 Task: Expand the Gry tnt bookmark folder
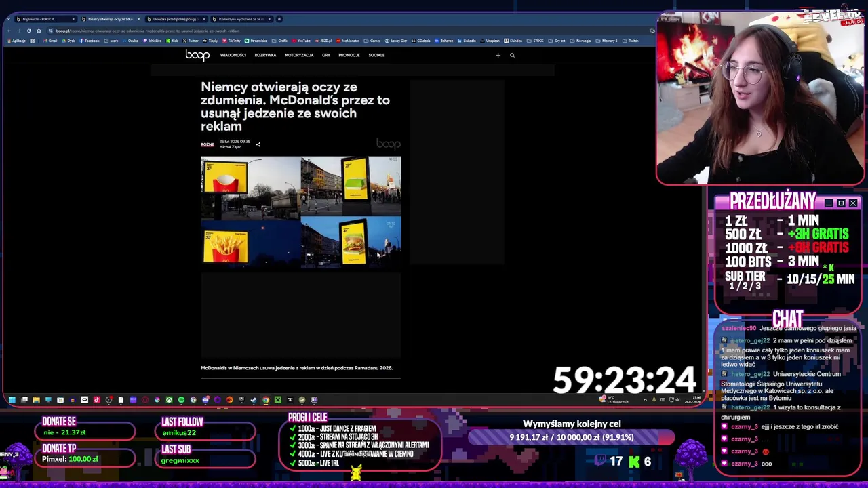(x=557, y=41)
